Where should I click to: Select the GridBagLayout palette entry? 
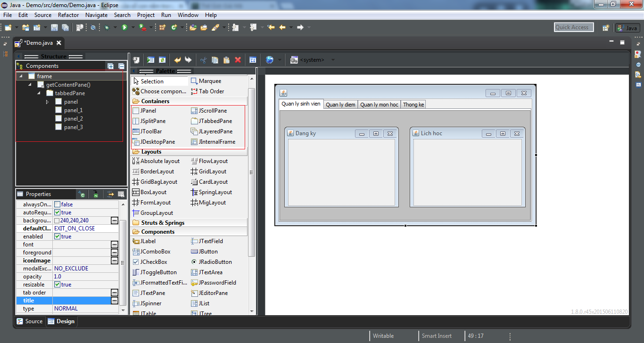[155, 182]
